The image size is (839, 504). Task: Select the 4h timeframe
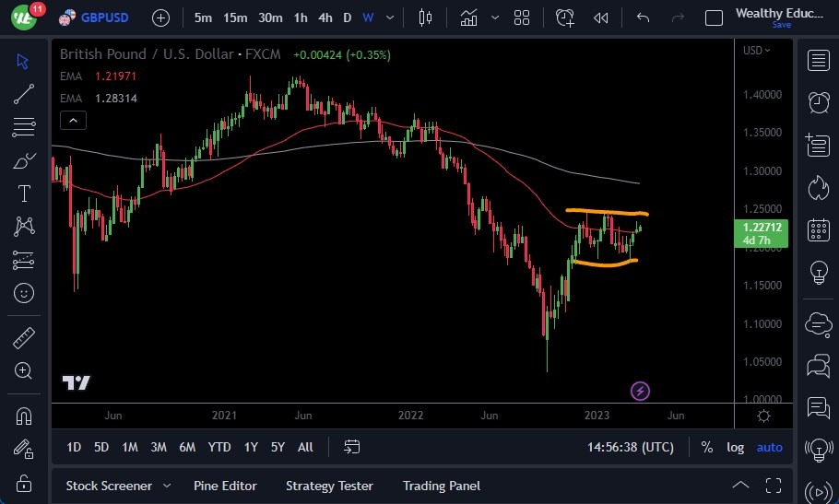[x=325, y=18]
